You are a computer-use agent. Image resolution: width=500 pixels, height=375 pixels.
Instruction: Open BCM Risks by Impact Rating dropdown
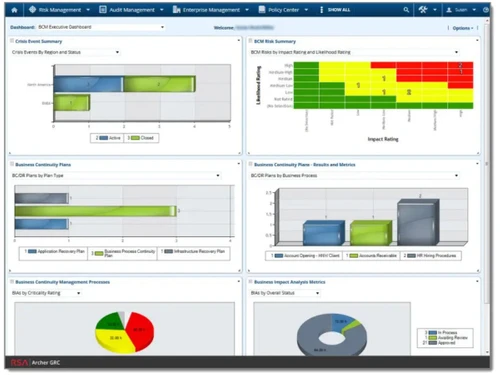(355, 52)
